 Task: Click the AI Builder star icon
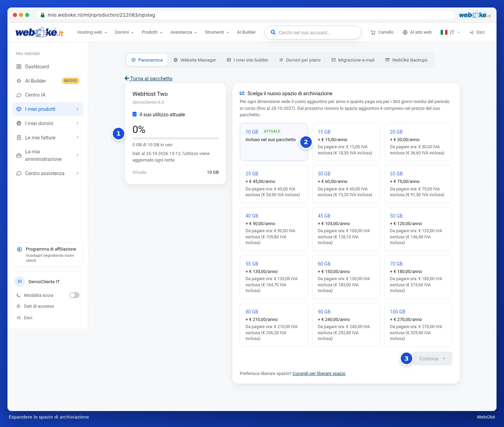pyautogui.click(x=19, y=81)
